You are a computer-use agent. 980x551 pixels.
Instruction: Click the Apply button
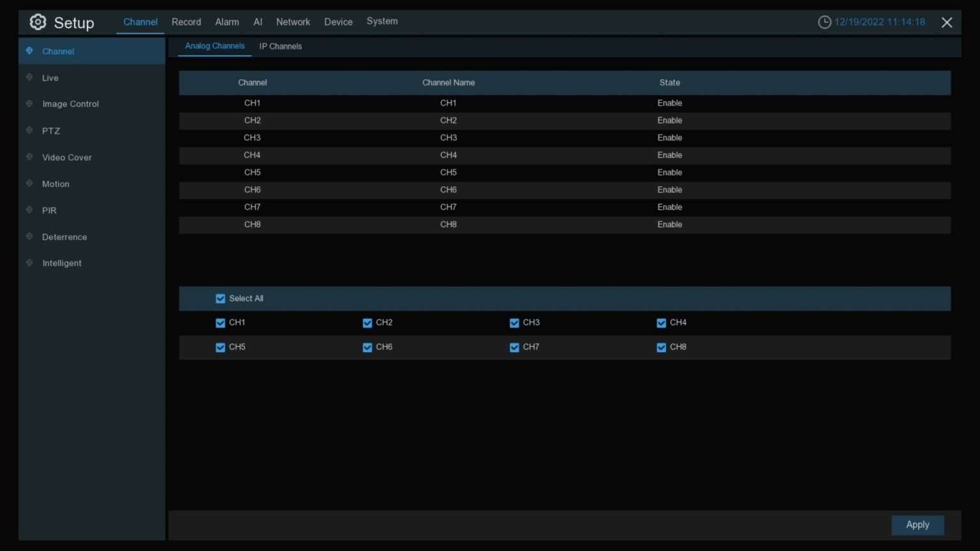tap(917, 525)
